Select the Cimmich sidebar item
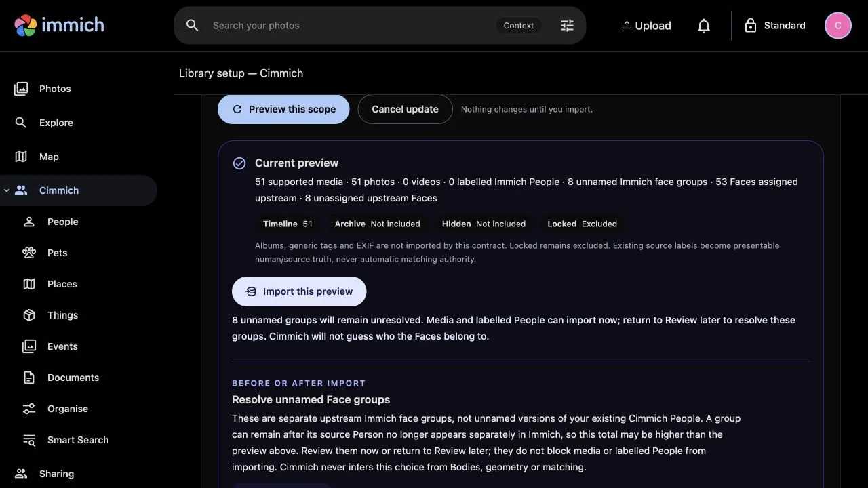This screenshot has height=488, width=868. 79,190
